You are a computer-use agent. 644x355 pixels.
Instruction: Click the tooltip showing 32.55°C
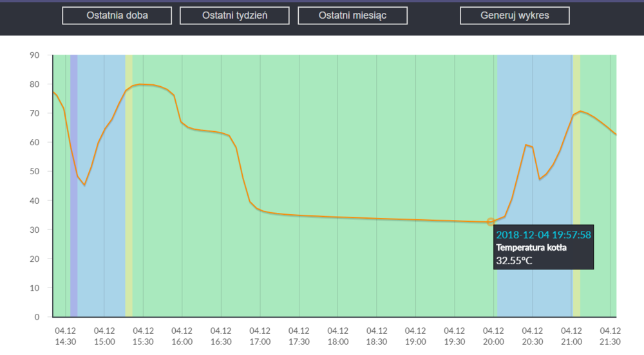(x=543, y=248)
